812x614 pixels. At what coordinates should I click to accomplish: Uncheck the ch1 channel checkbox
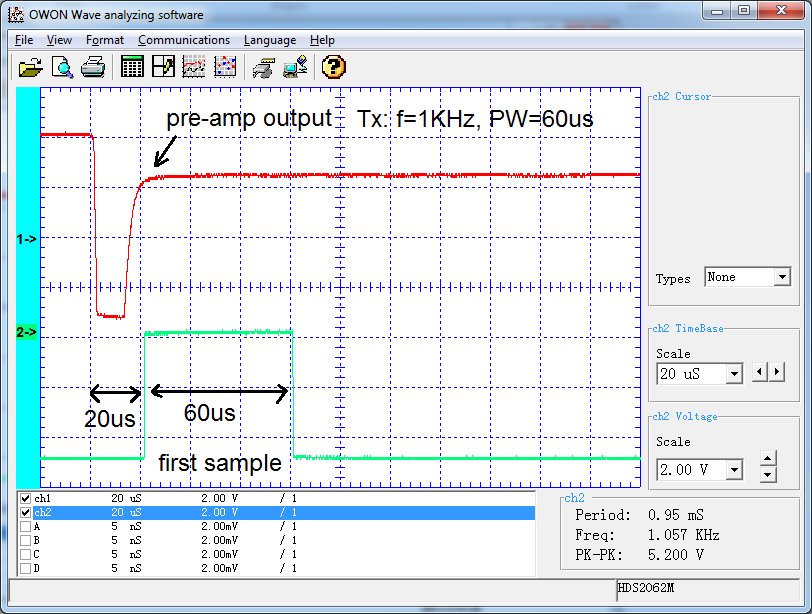(x=25, y=498)
